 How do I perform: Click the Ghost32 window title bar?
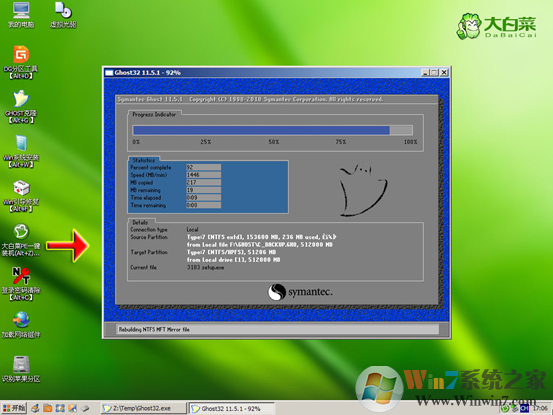263,72
